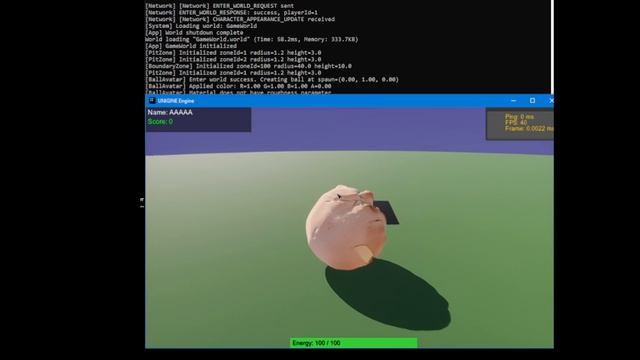Click the UNIGINE Engine window icon

(152, 100)
